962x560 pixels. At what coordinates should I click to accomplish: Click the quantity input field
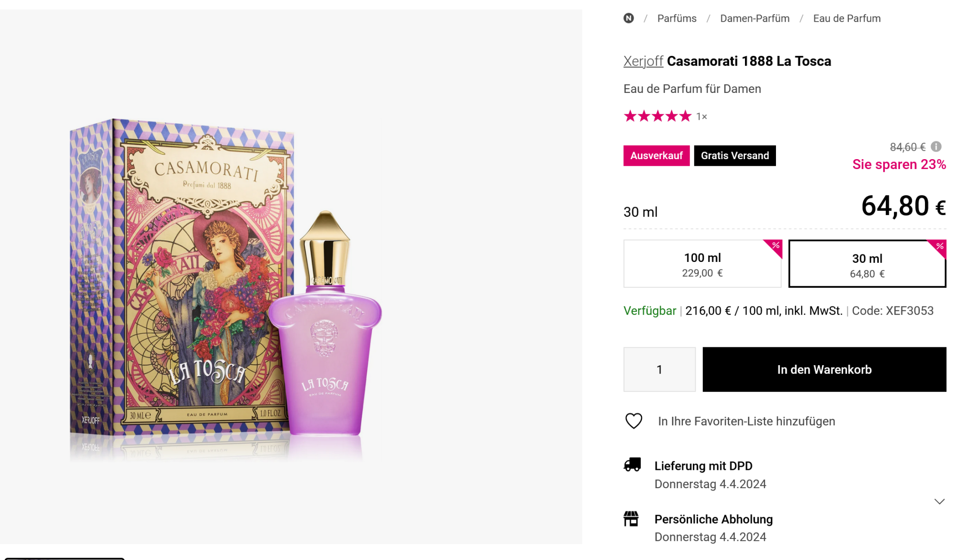(x=659, y=370)
